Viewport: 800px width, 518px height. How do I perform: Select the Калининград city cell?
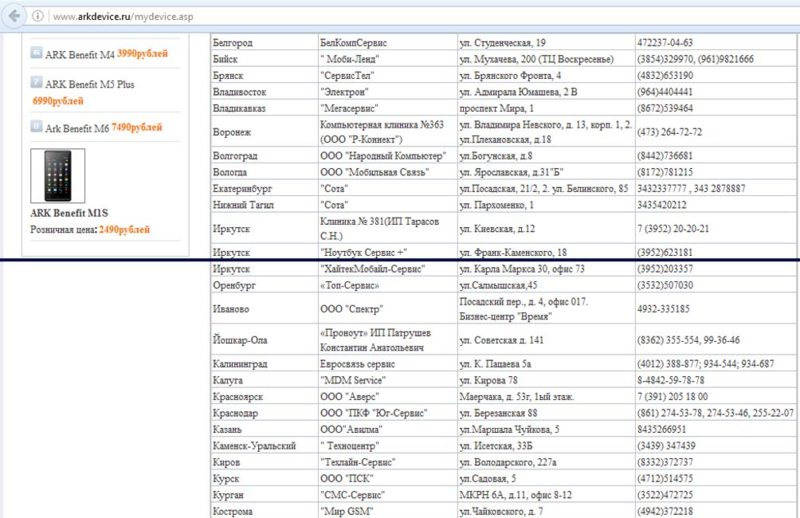264,363
